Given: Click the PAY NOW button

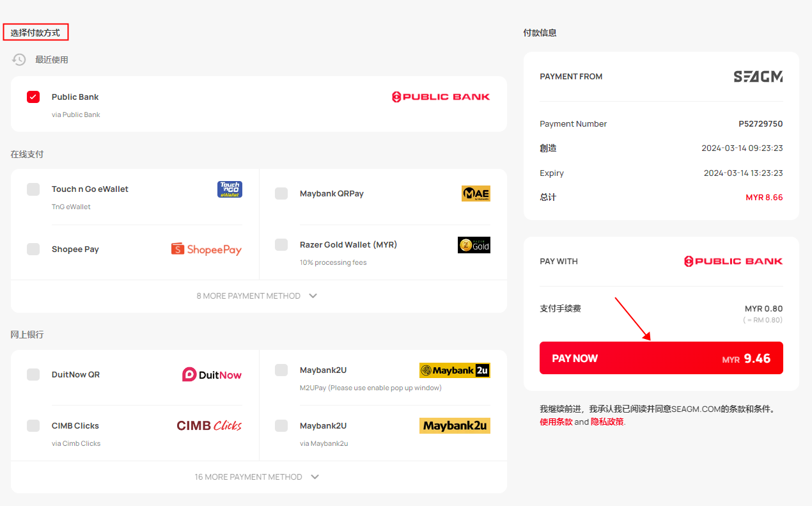Looking at the screenshot, I should 661,358.
